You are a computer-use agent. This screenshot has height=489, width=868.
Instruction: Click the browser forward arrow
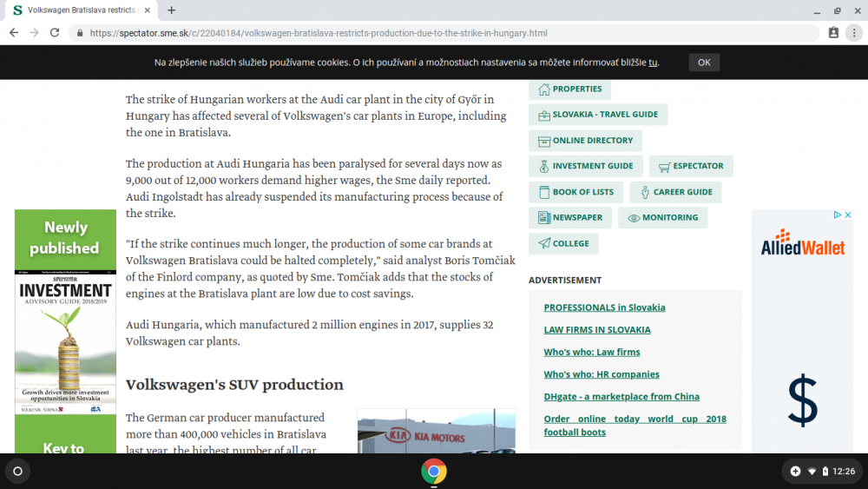click(x=35, y=33)
